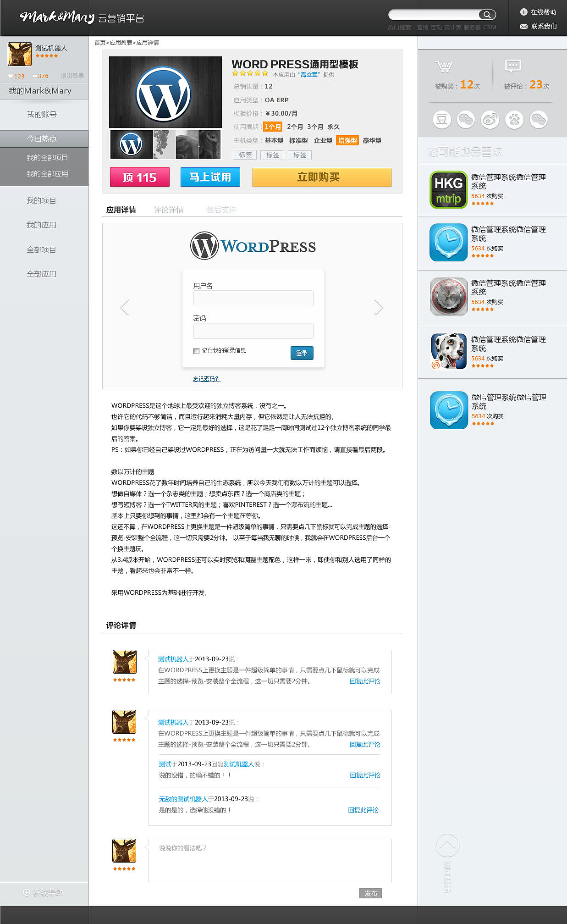Click the 登录 login button

click(302, 353)
